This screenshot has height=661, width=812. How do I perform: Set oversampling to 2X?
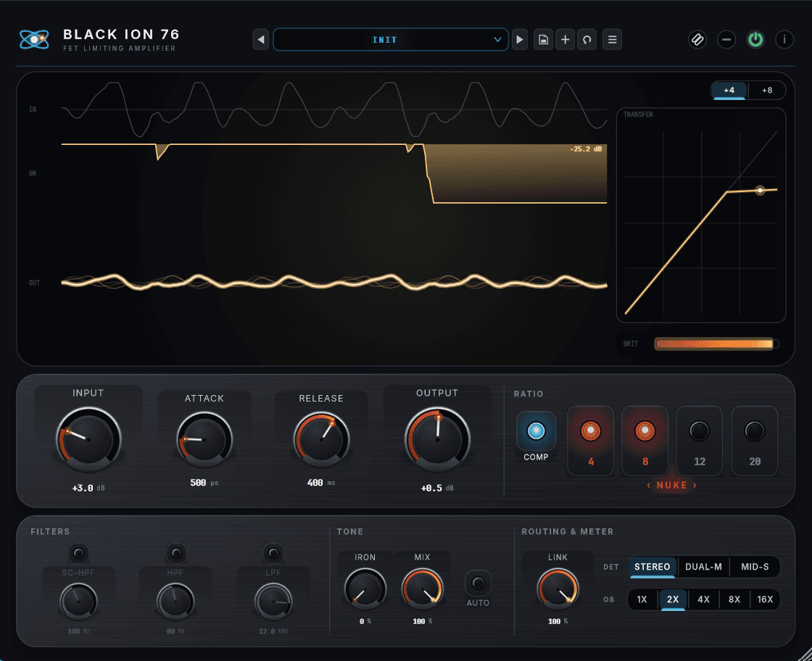point(673,599)
